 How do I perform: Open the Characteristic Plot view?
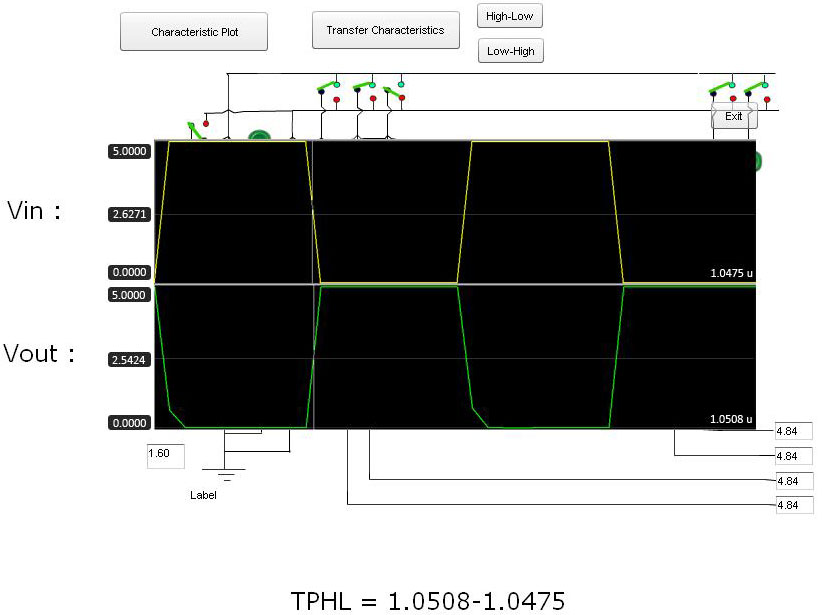pos(194,32)
